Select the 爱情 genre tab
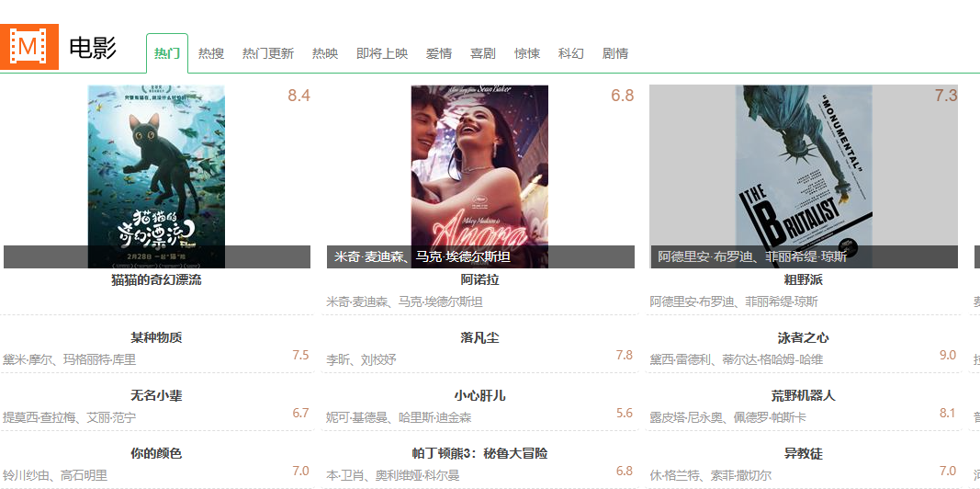The height and width of the screenshot is (489, 980). 439,54
